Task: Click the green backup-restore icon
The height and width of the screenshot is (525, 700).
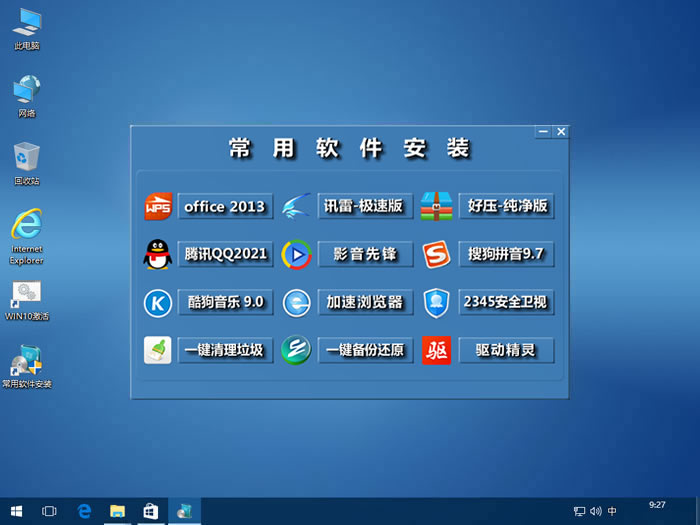Action: 296,350
